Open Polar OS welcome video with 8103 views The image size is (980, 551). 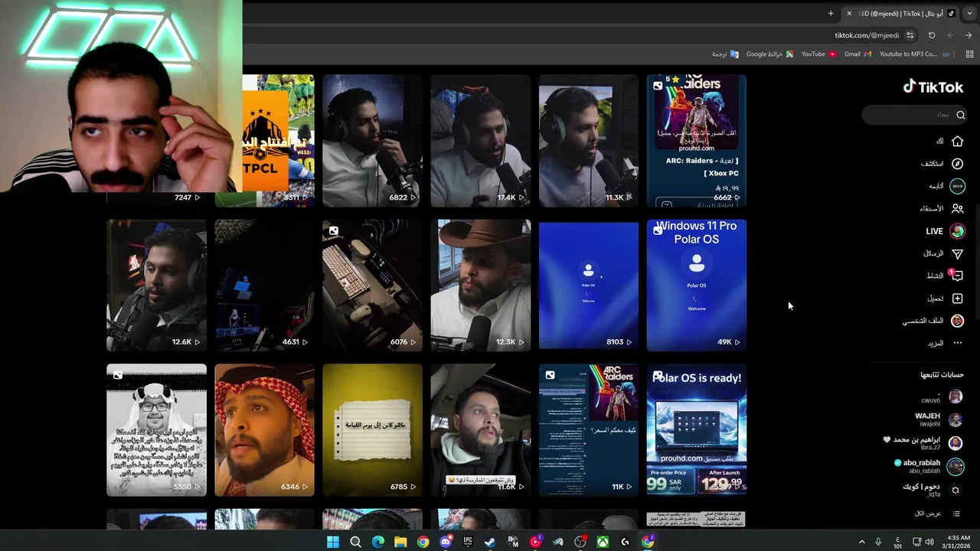coord(589,285)
